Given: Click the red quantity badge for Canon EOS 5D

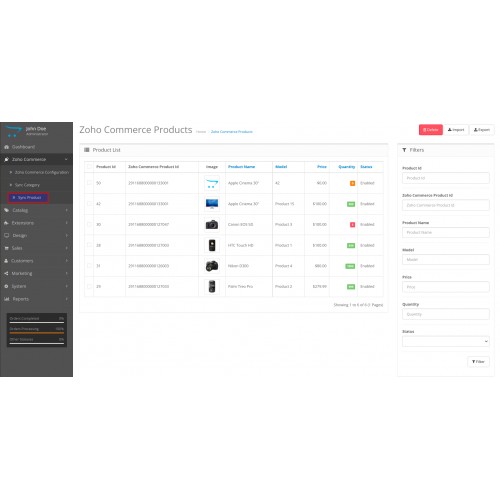Looking at the screenshot, I should [x=352, y=225].
